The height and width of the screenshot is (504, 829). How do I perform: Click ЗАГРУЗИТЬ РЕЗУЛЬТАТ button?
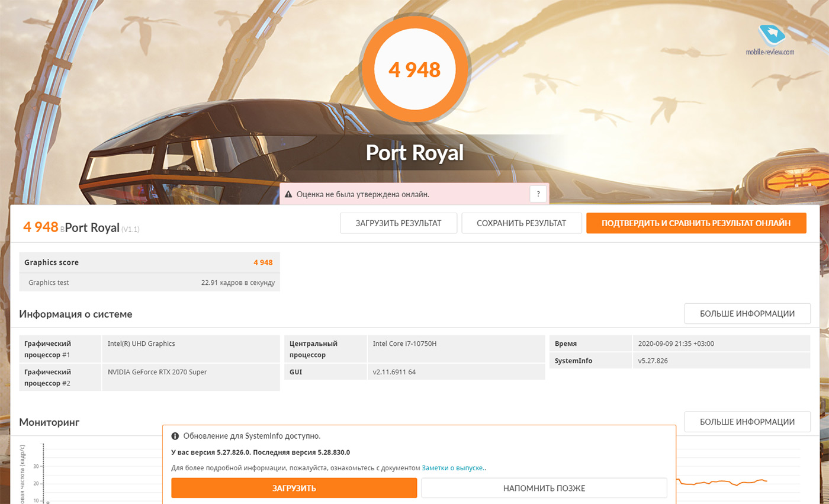[x=399, y=223]
